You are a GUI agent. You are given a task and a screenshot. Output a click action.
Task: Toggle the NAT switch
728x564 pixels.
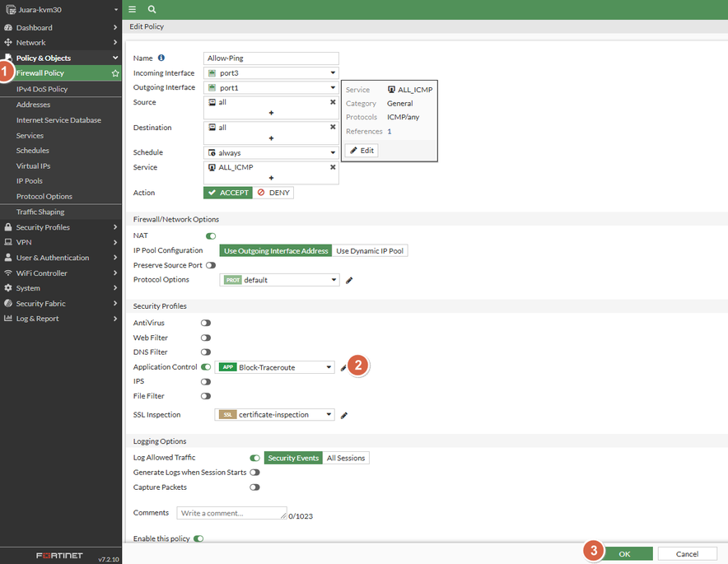pos(211,235)
